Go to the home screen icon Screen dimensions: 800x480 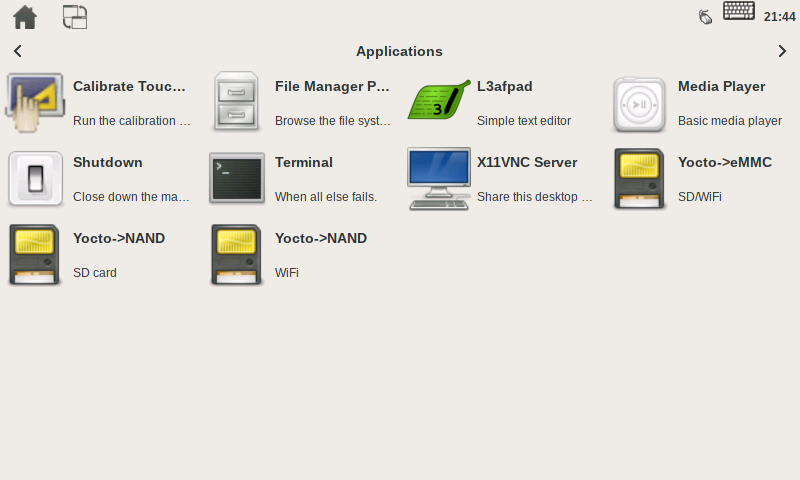25,17
